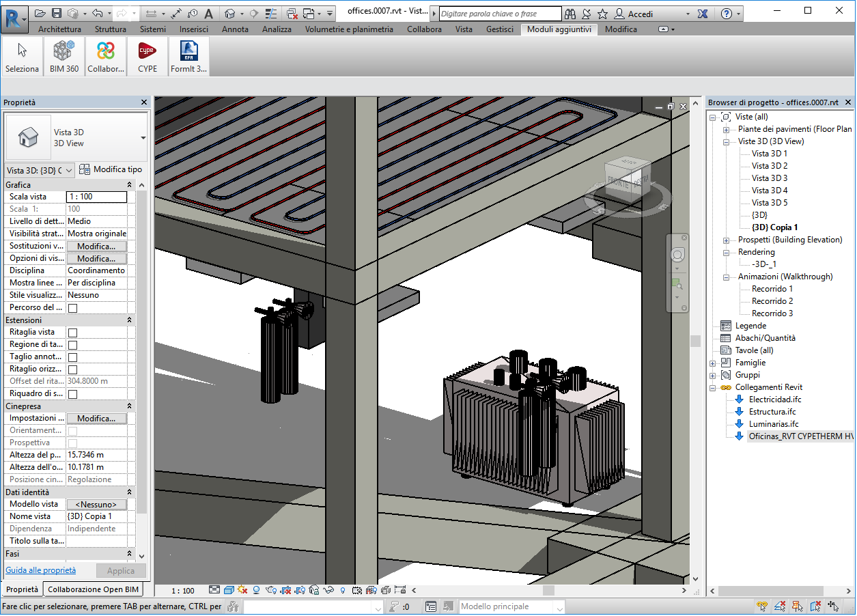This screenshot has width=857, height=616.
Task: Check the Taglio annotazioni checkbox
Action: coord(72,357)
